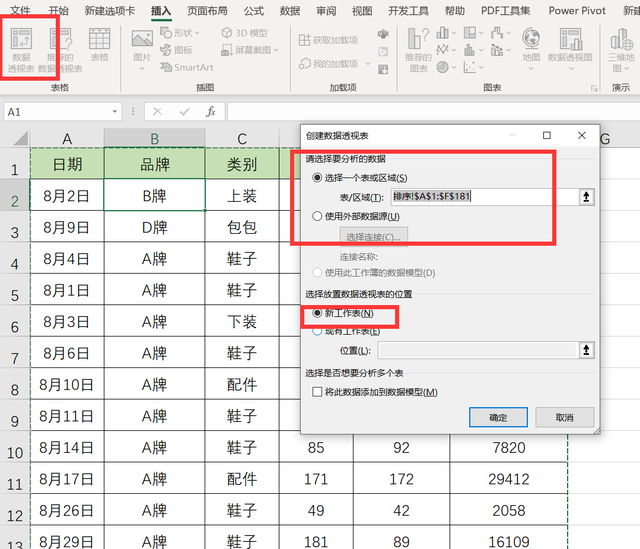Viewport: 640px width, 549px height.
Task: Insert a 3D 模型
Action: click(244, 33)
